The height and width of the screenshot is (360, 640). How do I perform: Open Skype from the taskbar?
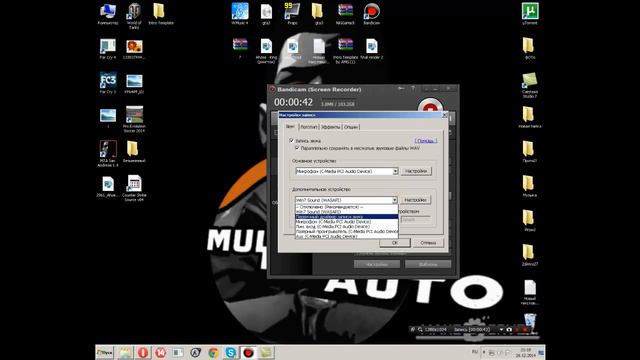pos(231,352)
